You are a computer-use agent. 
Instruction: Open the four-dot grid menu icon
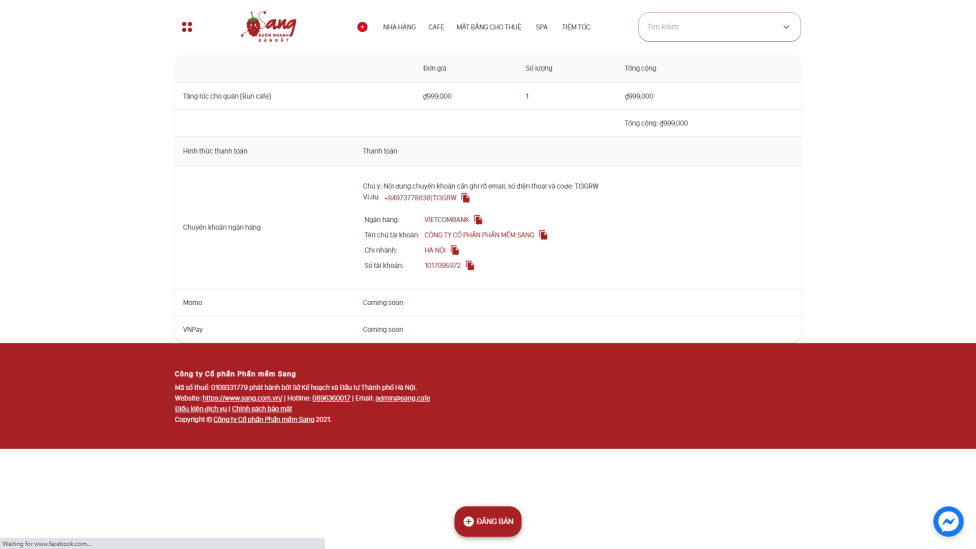pos(187,27)
